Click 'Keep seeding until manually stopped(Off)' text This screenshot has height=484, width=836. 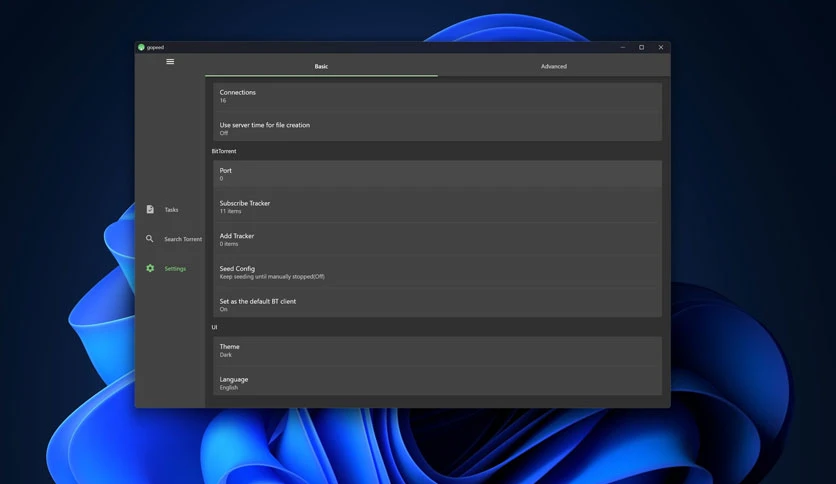click(x=272, y=277)
